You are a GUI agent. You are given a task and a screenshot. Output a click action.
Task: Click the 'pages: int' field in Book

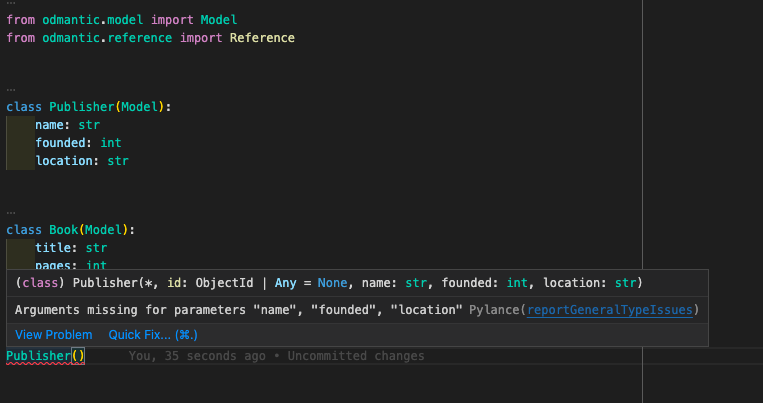pos(71,265)
